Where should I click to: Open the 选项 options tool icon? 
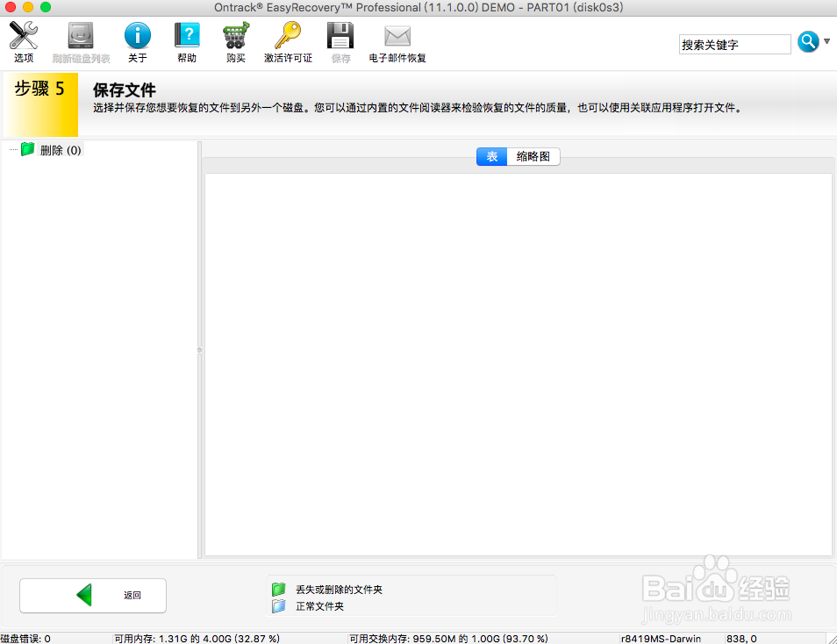[24, 36]
